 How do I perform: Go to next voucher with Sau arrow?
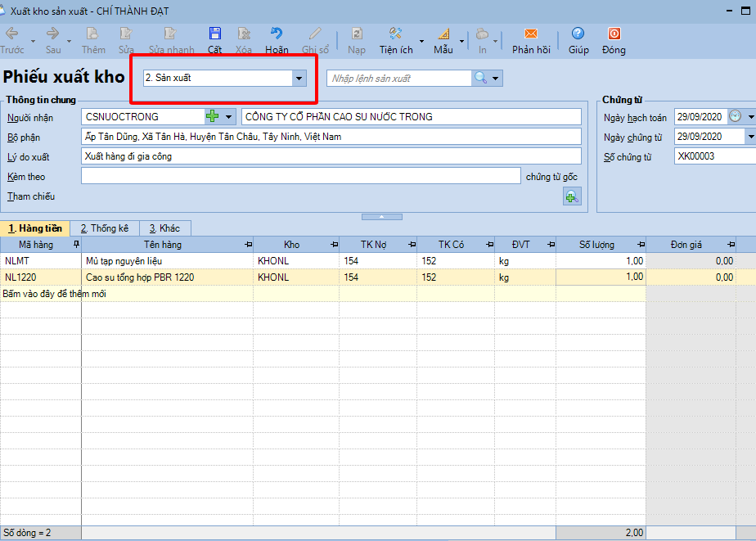pyautogui.click(x=52, y=34)
